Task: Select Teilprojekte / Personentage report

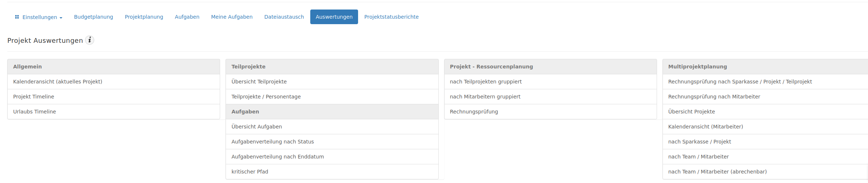Action: tap(332, 97)
